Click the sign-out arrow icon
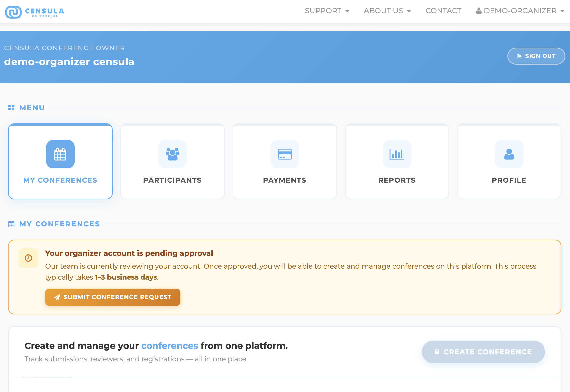The image size is (570, 392). pos(519,56)
